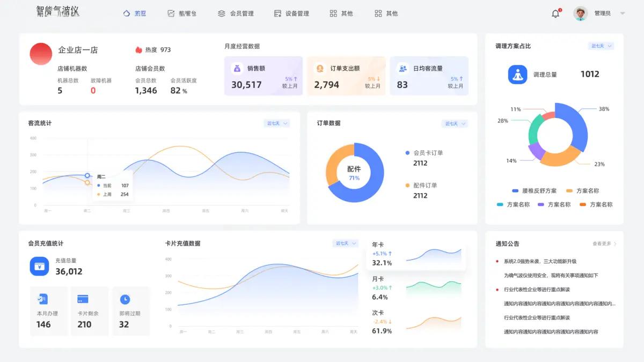Click the chart icon in the top navigation
This screenshot has width=644, height=362.
tap(171, 13)
